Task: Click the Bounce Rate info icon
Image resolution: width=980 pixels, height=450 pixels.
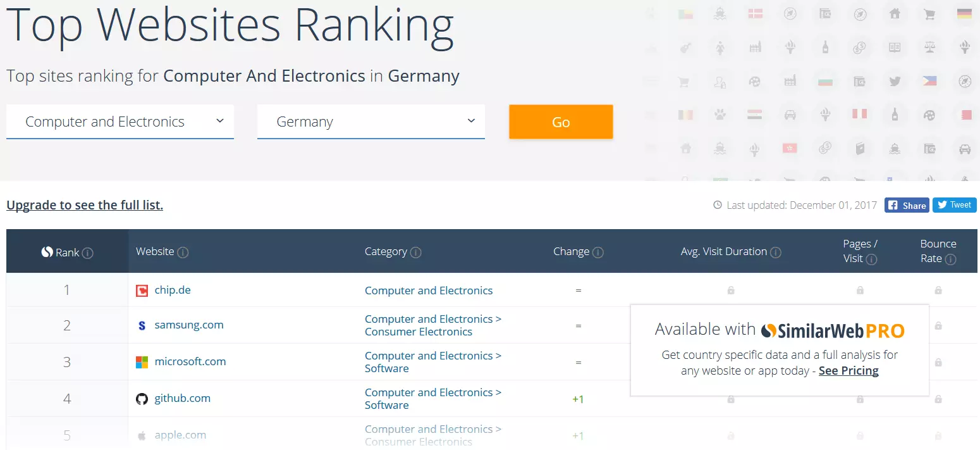Action: click(950, 259)
